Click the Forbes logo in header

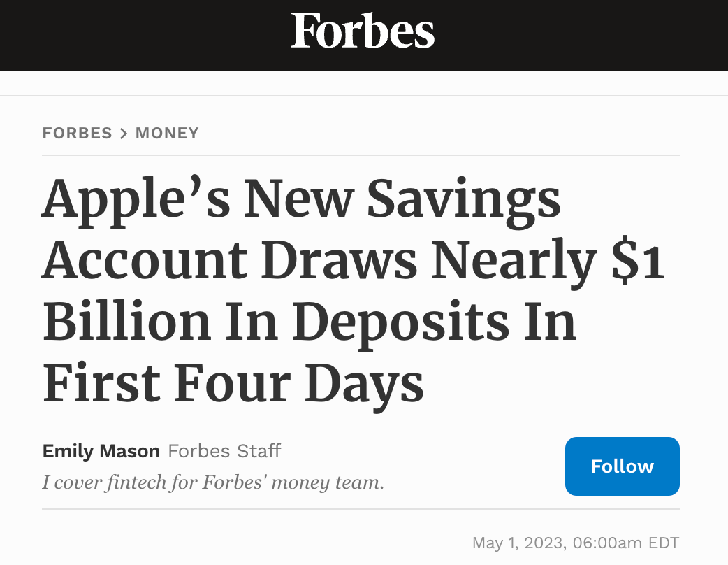click(x=363, y=31)
